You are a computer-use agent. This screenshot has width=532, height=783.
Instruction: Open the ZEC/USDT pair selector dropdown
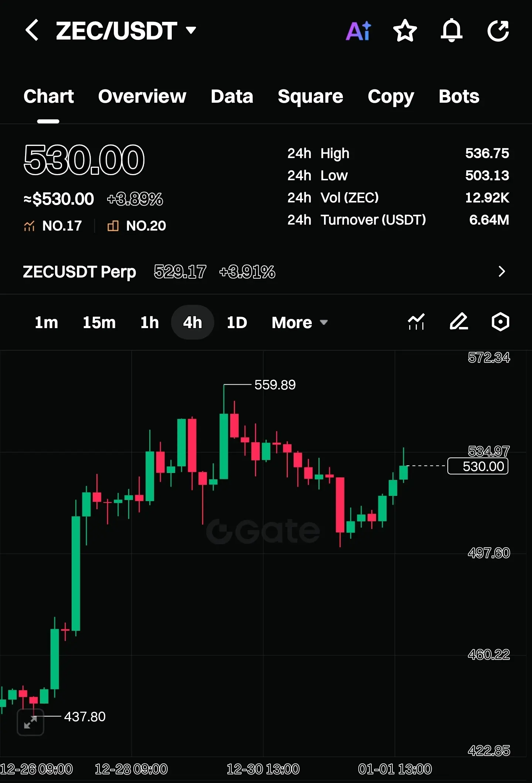pos(126,31)
